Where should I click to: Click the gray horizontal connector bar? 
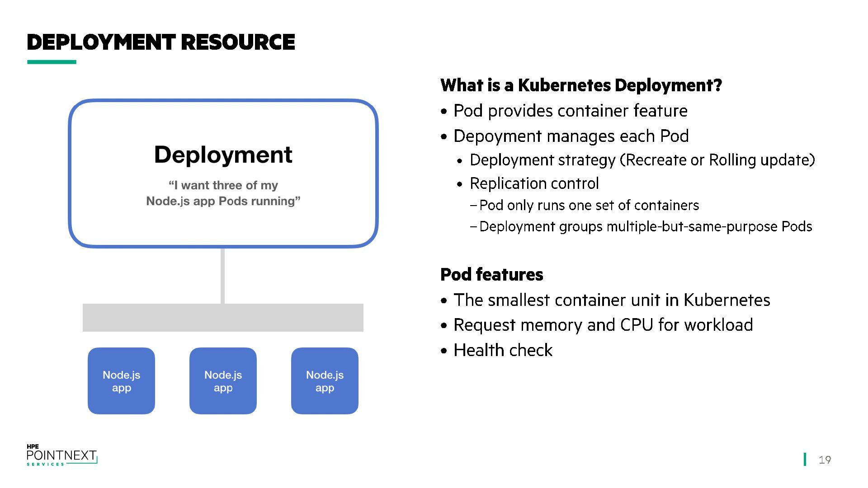point(223,318)
